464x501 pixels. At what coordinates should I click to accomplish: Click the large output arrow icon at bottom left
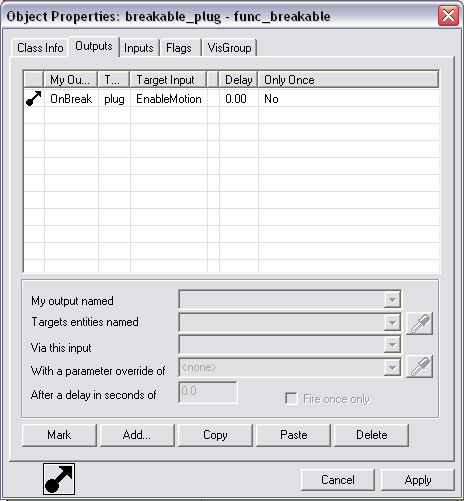pos(59,479)
